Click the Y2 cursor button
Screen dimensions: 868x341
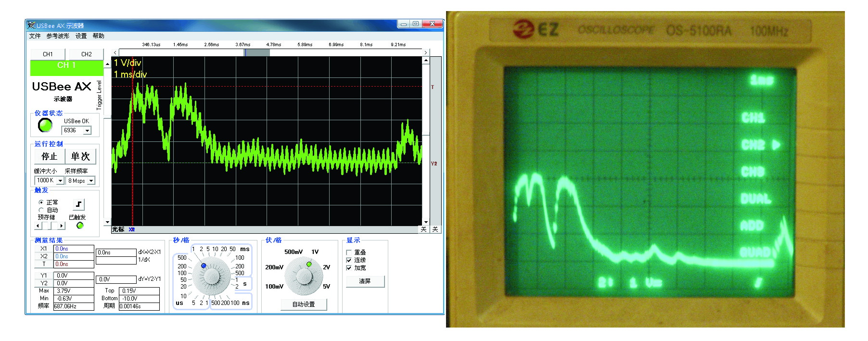[x=44, y=283]
